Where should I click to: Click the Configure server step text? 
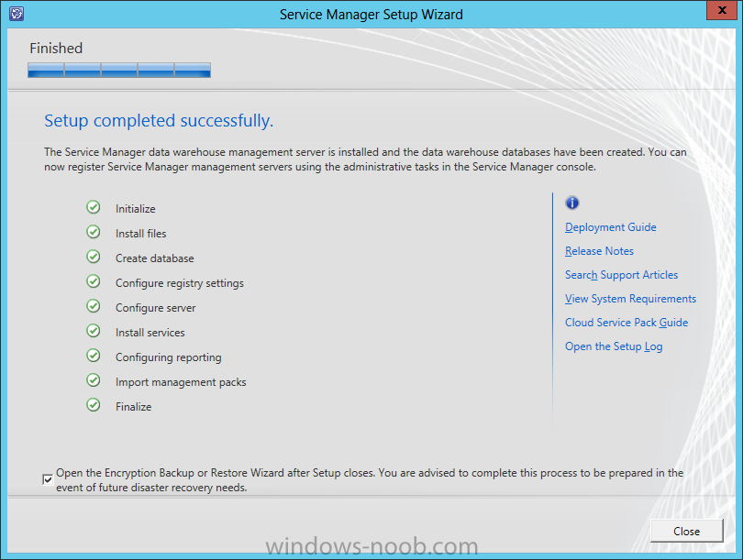pyautogui.click(x=155, y=308)
